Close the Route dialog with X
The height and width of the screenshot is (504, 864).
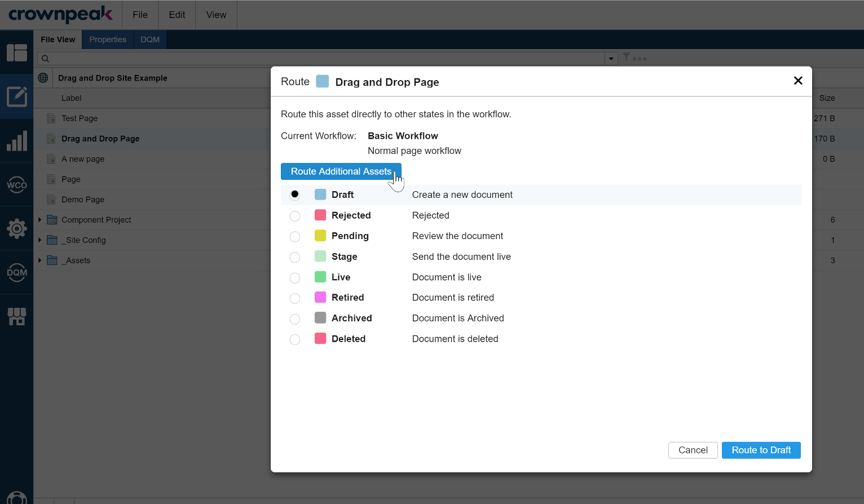(798, 81)
